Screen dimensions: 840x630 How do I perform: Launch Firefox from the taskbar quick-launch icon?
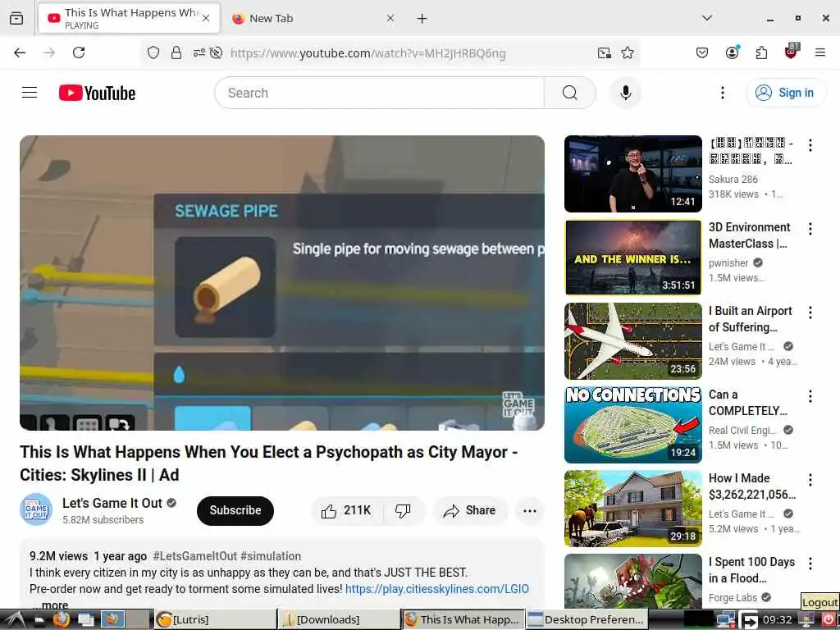click(61, 619)
